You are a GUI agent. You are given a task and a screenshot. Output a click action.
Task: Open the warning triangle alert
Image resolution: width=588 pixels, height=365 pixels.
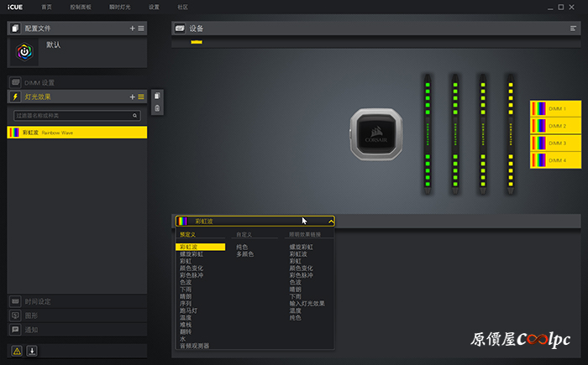(x=17, y=351)
